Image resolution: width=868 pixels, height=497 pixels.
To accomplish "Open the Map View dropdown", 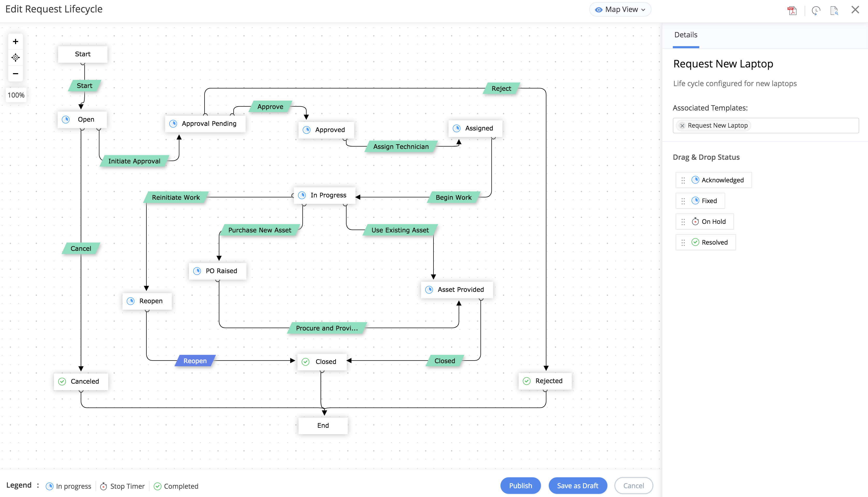I will 620,10.
